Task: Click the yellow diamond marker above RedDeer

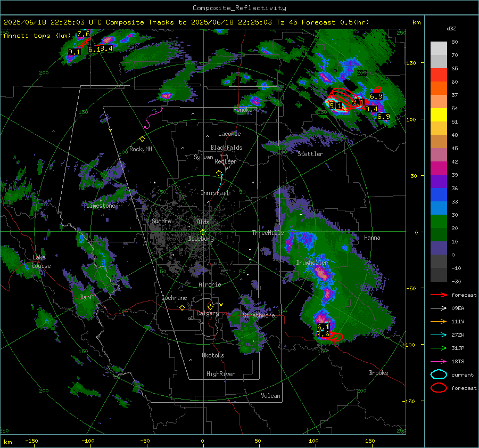Action: [219, 173]
